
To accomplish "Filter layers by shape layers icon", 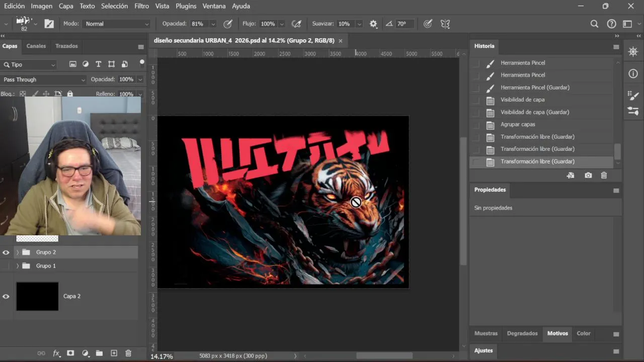I will coord(111,64).
